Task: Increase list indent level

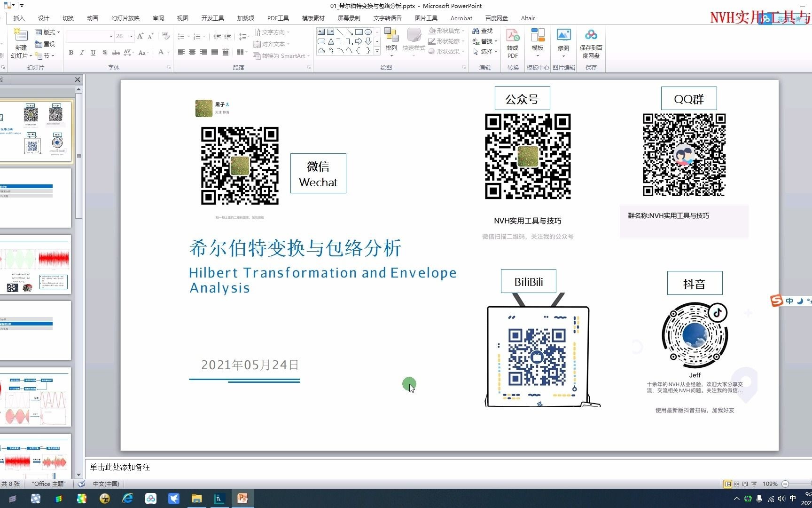Action: pyautogui.click(x=228, y=36)
